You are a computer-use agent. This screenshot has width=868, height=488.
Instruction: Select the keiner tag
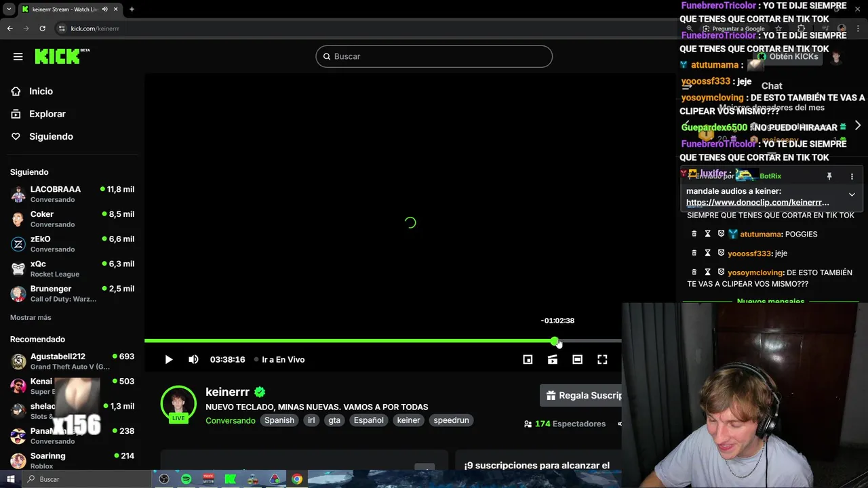point(408,420)
